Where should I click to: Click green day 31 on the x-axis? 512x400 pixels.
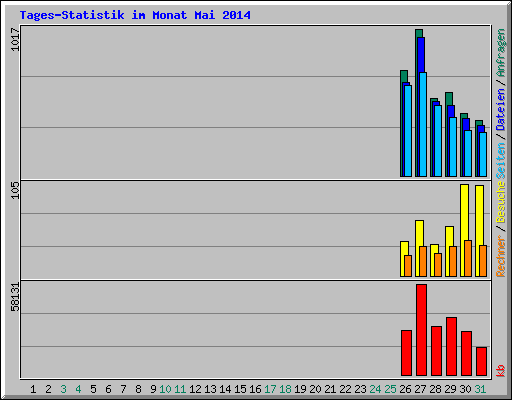point(480,389)
